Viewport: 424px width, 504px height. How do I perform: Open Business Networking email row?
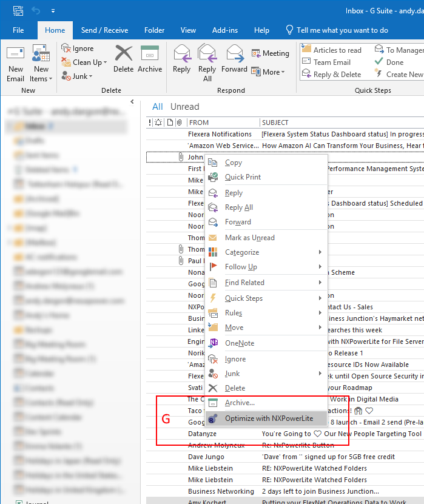click(x=285, y=491)
